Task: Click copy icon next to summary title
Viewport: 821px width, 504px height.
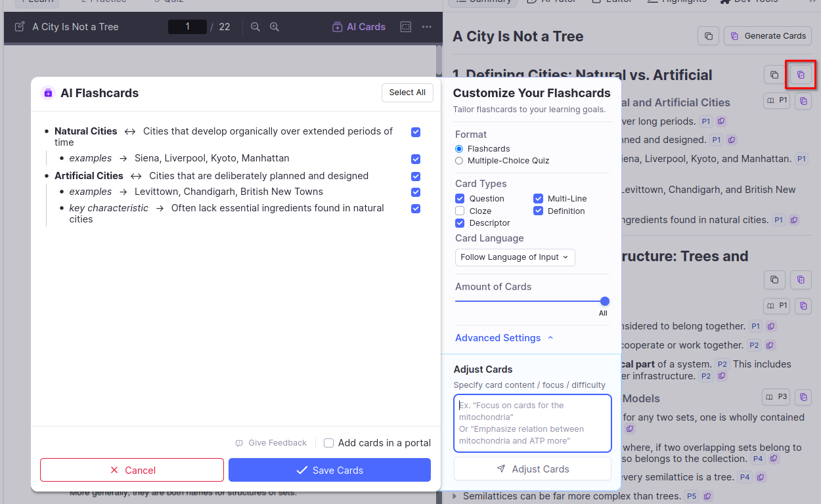Action: click(x=708, y=36)
